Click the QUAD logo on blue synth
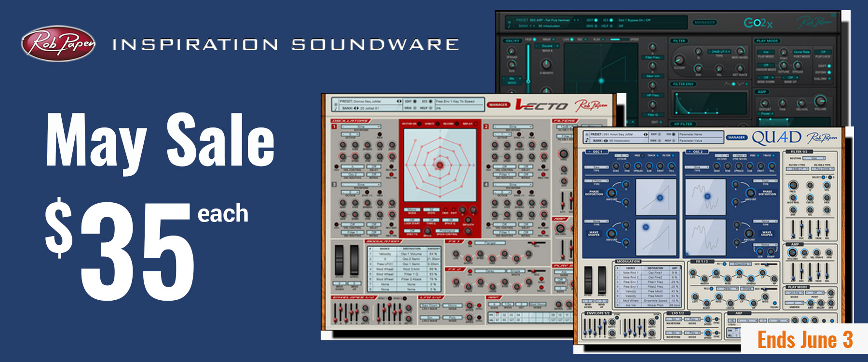Image resolution: width=868 pixels, height=362 pixels. 777,138
